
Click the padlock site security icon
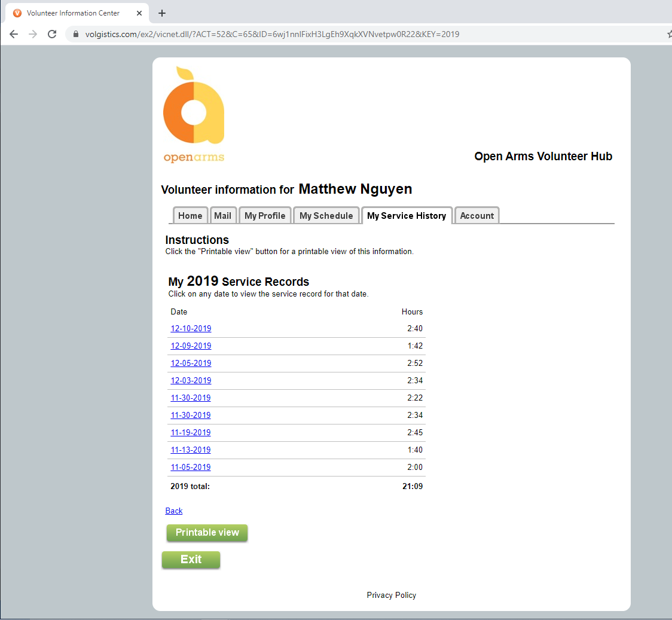(x=76, y=34)
